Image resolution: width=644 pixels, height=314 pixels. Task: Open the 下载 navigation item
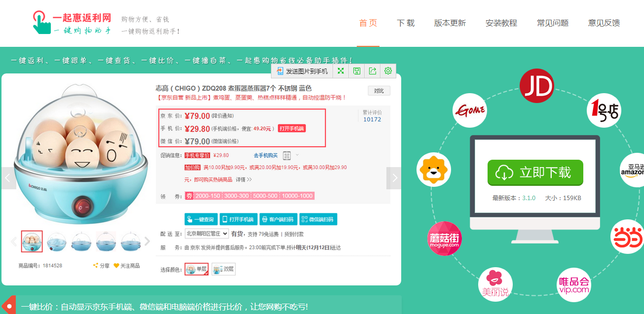click(406, 23)
